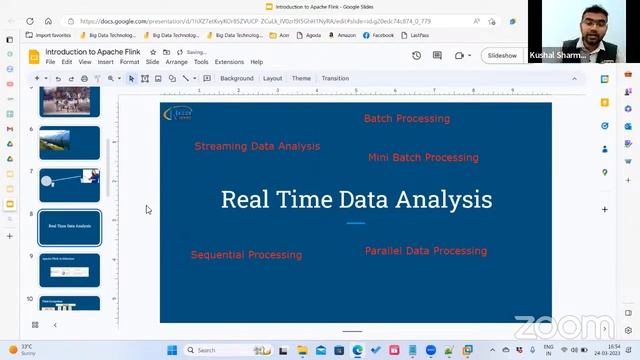Viewport: 640px width, 360px height.
Task: Print the presentation with the printer icon
Action: coord(84,78)
